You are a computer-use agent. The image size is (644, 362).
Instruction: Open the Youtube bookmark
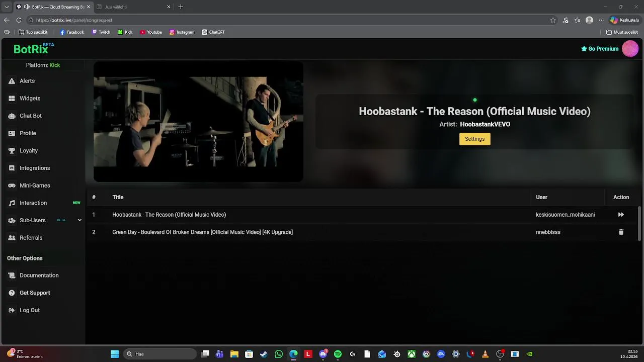click(151, 32)
